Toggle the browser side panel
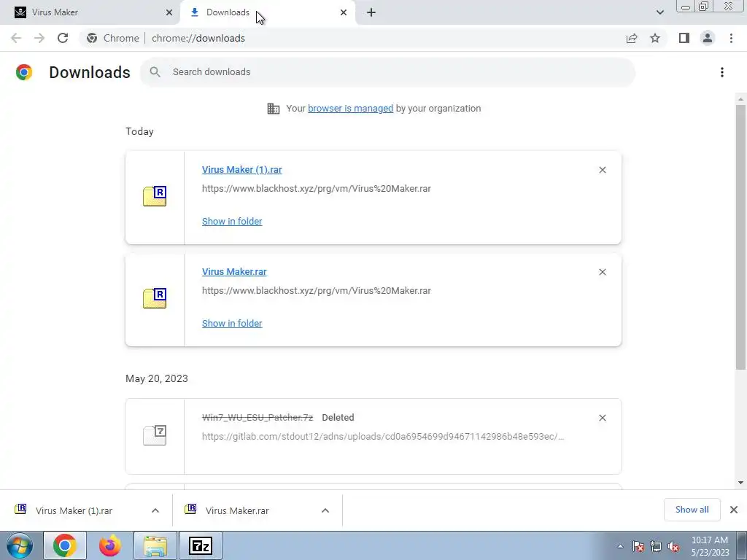Image resolution: width=747 pixels, height=560 pixels. (x=684, y=38)
